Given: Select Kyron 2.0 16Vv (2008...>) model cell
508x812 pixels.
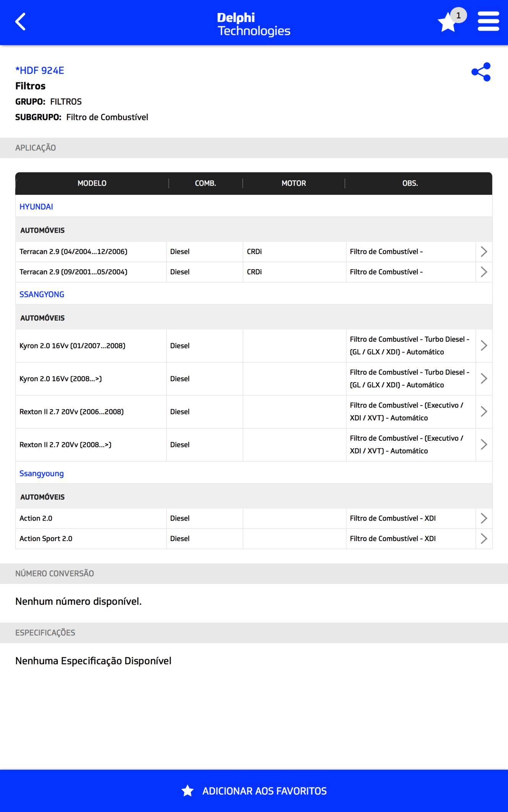Looking at the screenshot, I should coord(91,379).
